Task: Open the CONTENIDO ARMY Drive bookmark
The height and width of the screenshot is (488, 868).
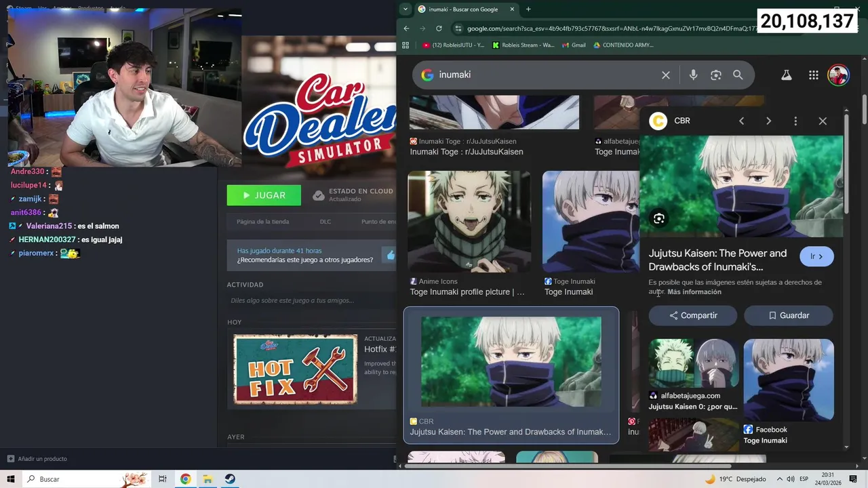Action: pyautogui.click(x=623, y=45)
